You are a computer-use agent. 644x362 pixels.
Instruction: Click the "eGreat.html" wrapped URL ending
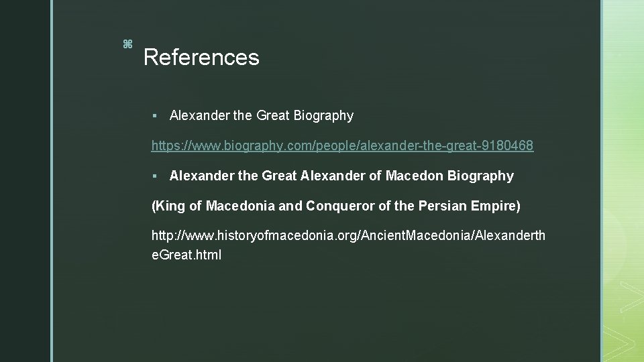pyautogui.click(x=186, y=255)
